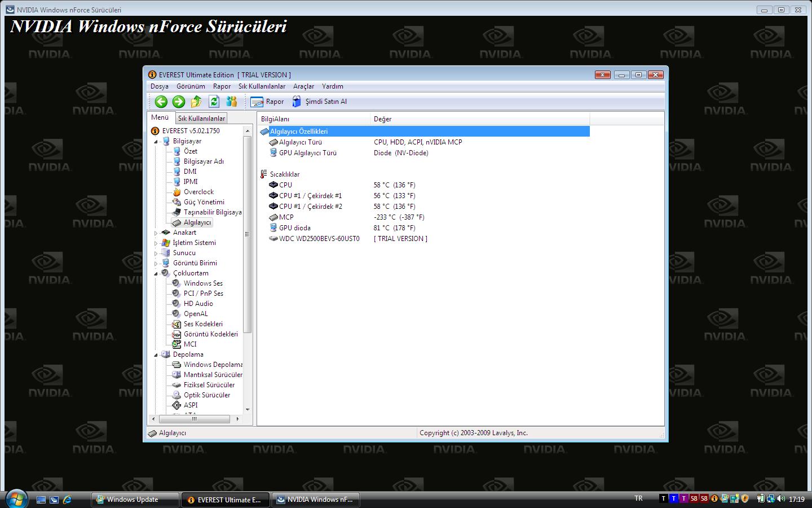
Task: Select PCI / PnP Ses tree item
Action: pos(204,294)
